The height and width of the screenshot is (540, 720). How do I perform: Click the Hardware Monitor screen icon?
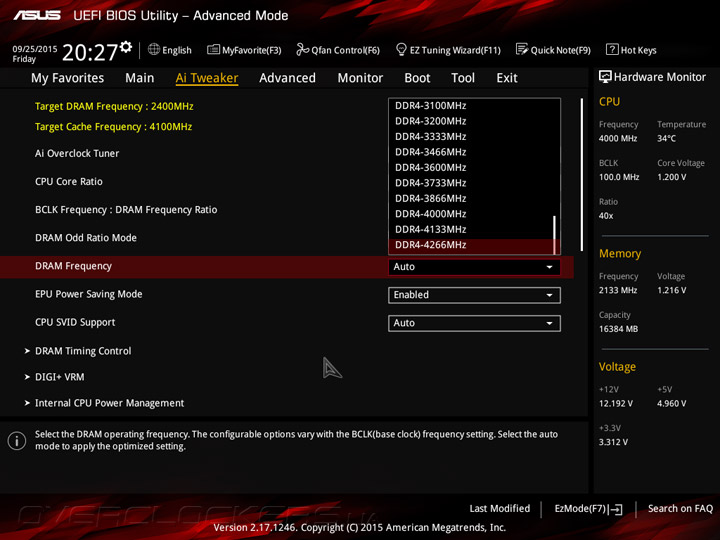click(605, 77)
